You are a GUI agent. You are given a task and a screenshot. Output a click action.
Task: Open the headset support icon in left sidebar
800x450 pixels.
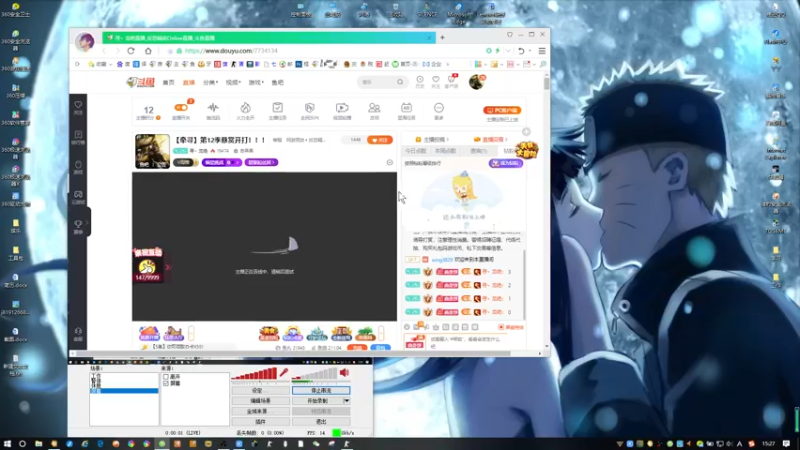point(78,332)
